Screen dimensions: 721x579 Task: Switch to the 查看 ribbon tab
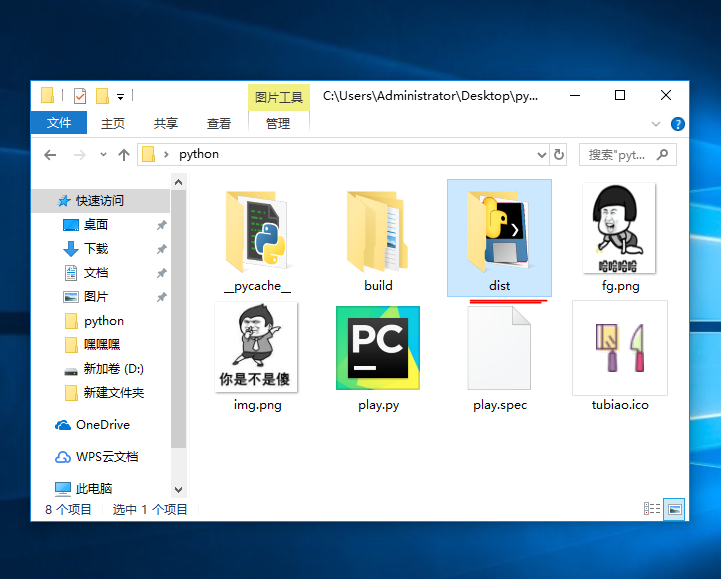coord(218,123)
